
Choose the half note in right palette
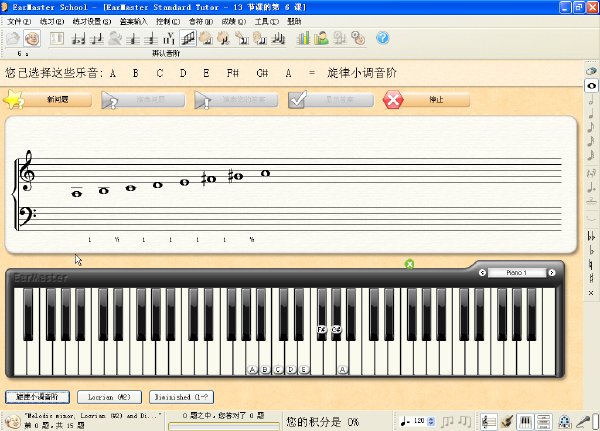pyautogui.click(x=591, y=99)
